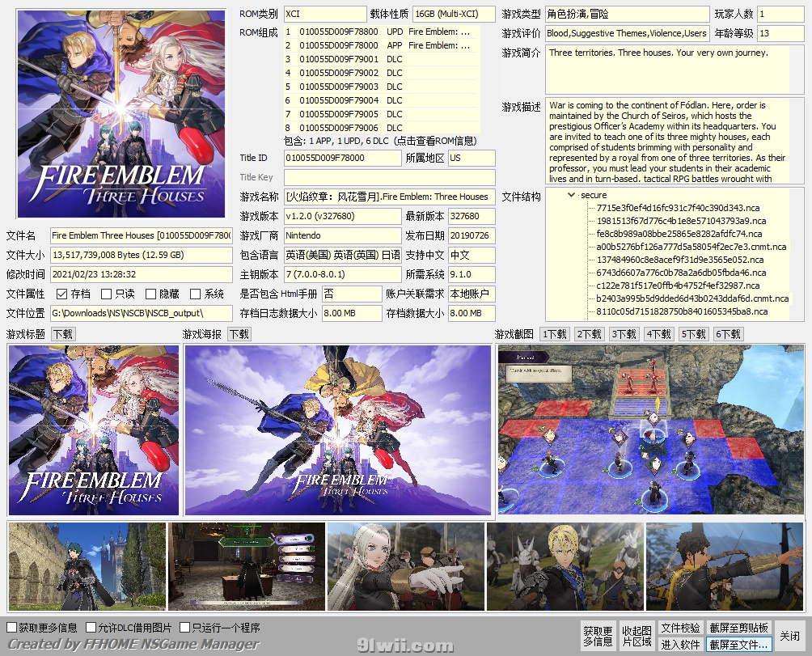Select tree file 6743d6607a776c0b78a2a6db05fbda46.nca
Screen dimensions: 812x656
coord(681,273)
